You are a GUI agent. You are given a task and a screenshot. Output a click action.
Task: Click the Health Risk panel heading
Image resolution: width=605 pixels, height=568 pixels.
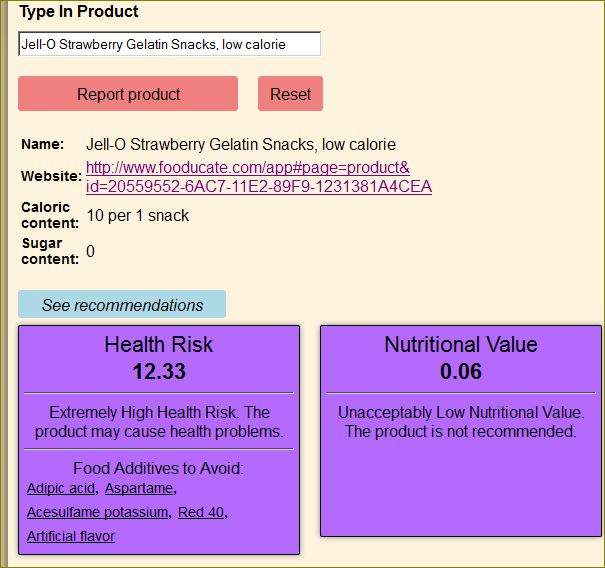tap(159, 344)
